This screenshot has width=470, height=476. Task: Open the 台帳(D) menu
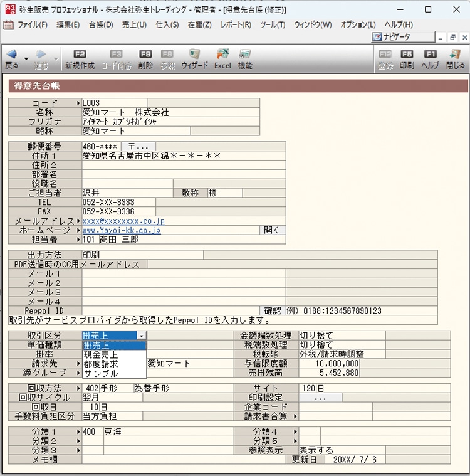coord(101,24)
